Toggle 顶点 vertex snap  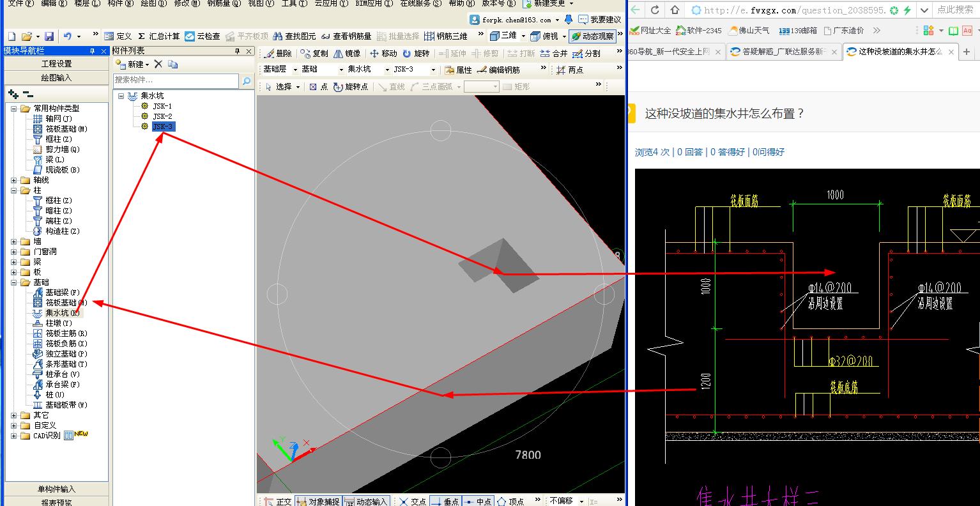[x=510, y=502]
